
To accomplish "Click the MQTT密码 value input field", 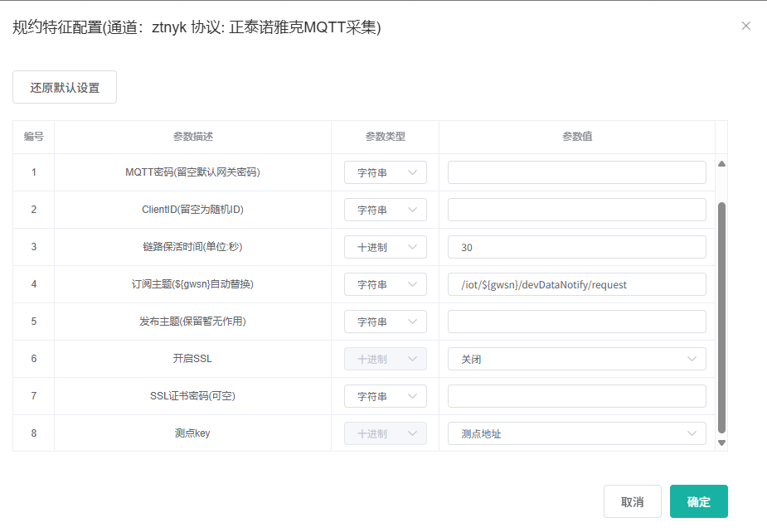I will [576, 172].
